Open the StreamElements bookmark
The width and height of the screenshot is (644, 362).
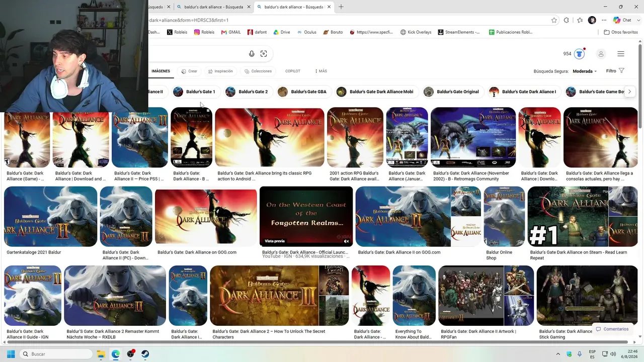[x=459, y=32]
